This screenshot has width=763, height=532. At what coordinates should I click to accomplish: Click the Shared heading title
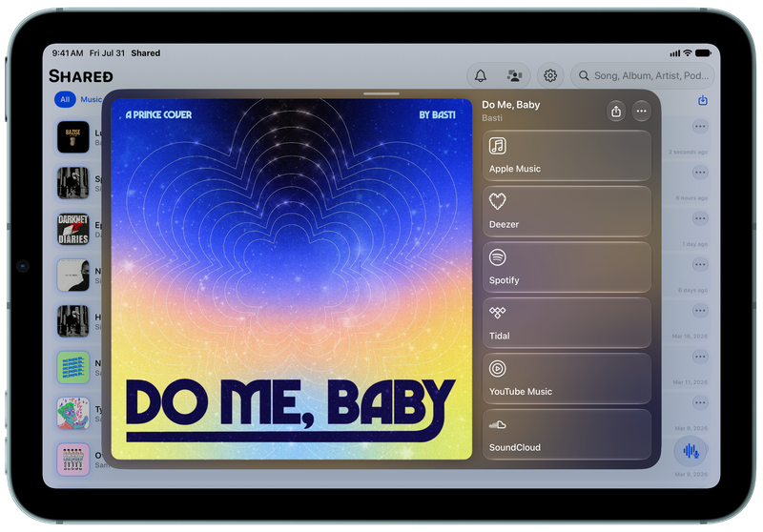(x=81, y=76)
